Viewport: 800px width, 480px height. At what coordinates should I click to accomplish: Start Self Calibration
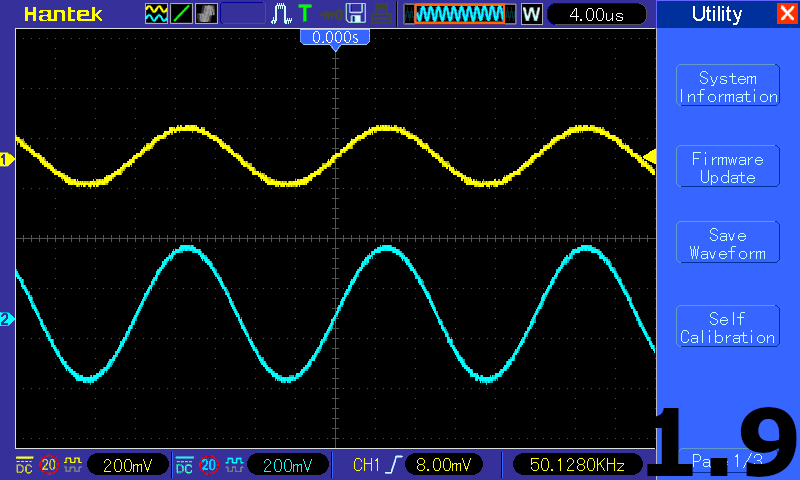(727, 328)
